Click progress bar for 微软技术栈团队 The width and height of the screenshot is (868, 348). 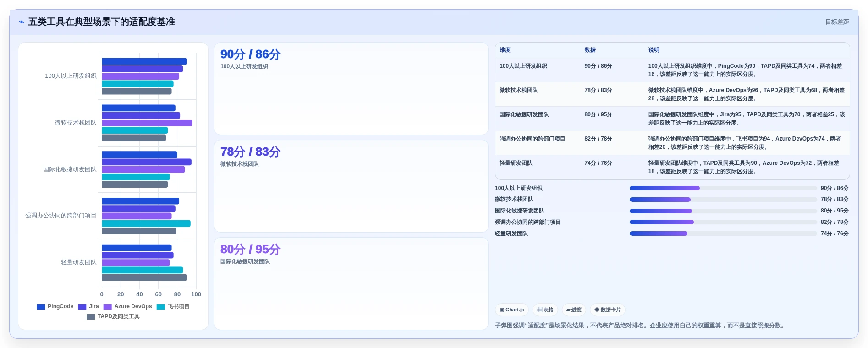pos(723,200)
